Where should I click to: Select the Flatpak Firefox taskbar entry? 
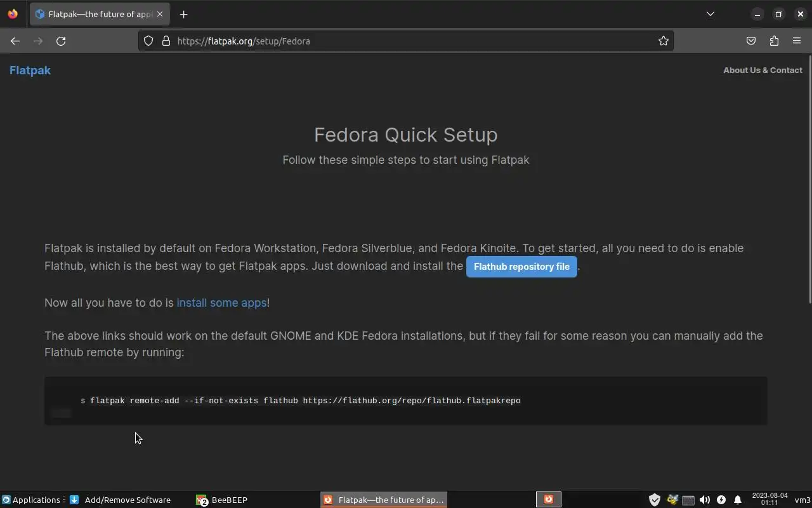tap(383, 500)
